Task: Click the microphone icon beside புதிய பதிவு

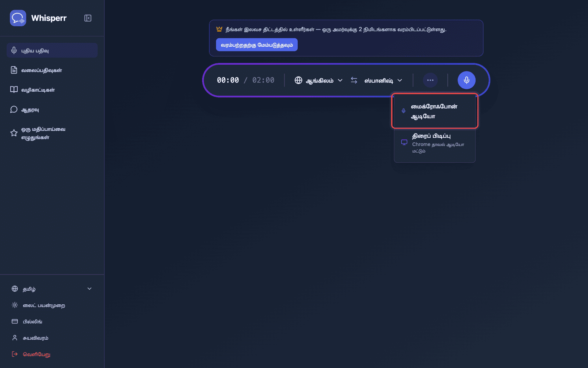Action: 14,50
